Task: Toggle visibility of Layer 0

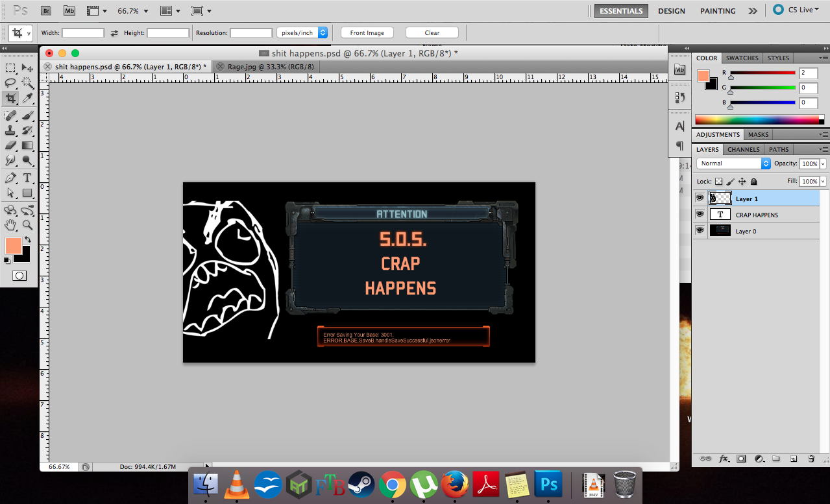Action: coord(700,231)
